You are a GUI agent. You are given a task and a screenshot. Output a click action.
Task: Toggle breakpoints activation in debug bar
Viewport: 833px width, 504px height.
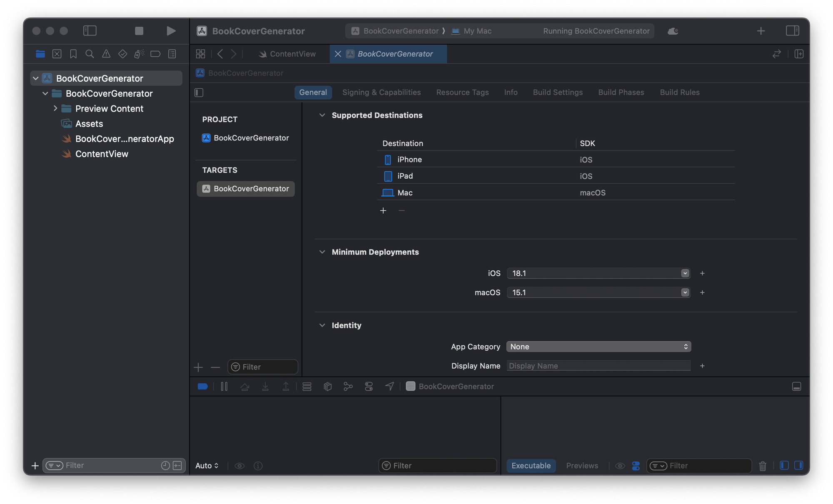pos(203,387)
